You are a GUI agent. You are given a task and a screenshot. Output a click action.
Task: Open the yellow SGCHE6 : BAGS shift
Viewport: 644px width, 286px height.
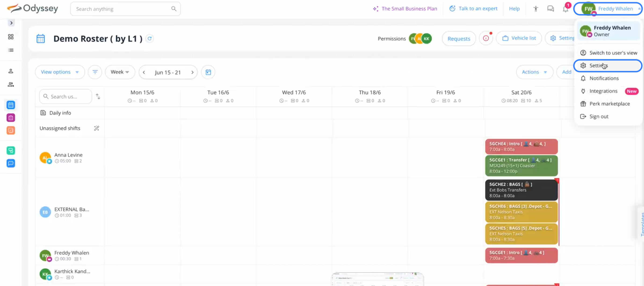click(521, 212)
